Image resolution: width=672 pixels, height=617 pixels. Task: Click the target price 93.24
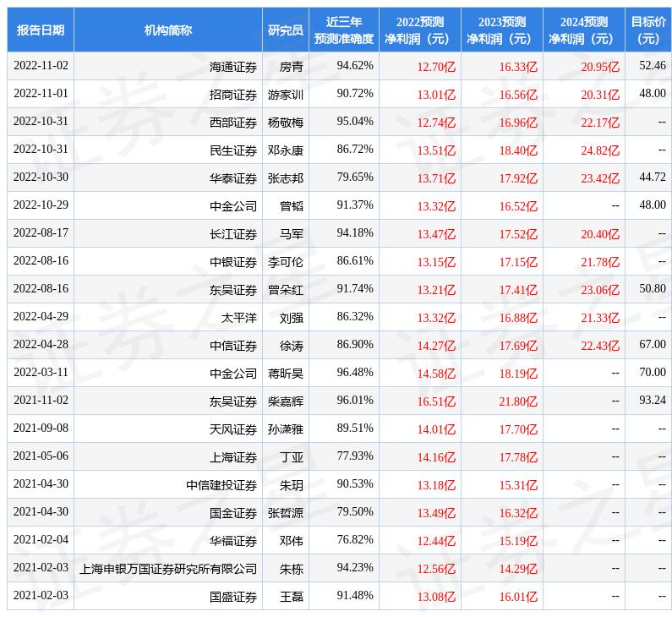click(x=653, y=400)
